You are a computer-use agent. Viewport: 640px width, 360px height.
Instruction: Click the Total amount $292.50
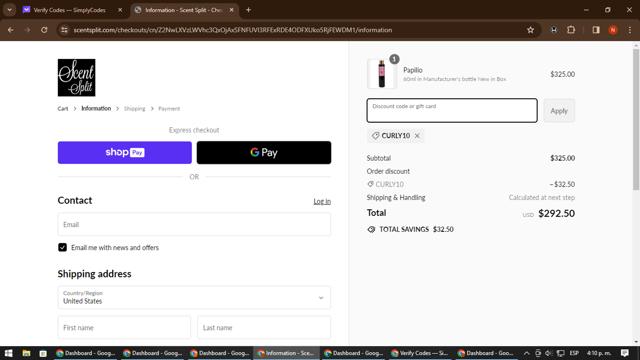click(x=556, y=213)
